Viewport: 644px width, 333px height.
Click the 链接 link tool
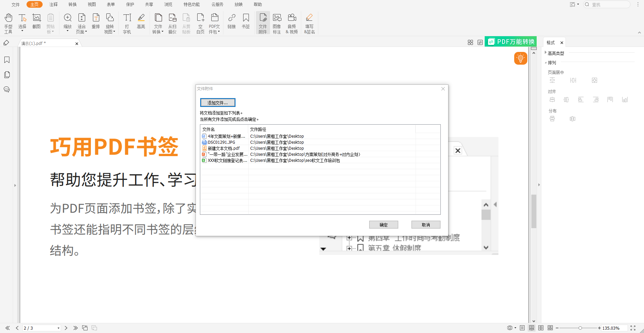[x=231, y=23]
